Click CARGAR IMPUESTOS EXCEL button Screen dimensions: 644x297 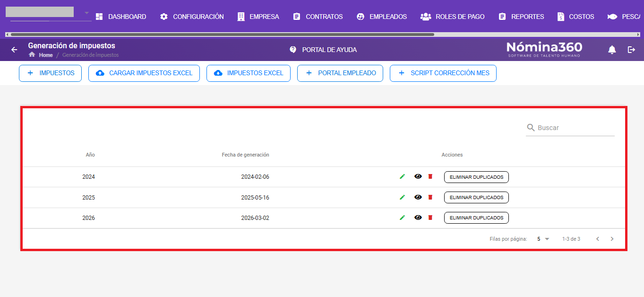(144, 73)
